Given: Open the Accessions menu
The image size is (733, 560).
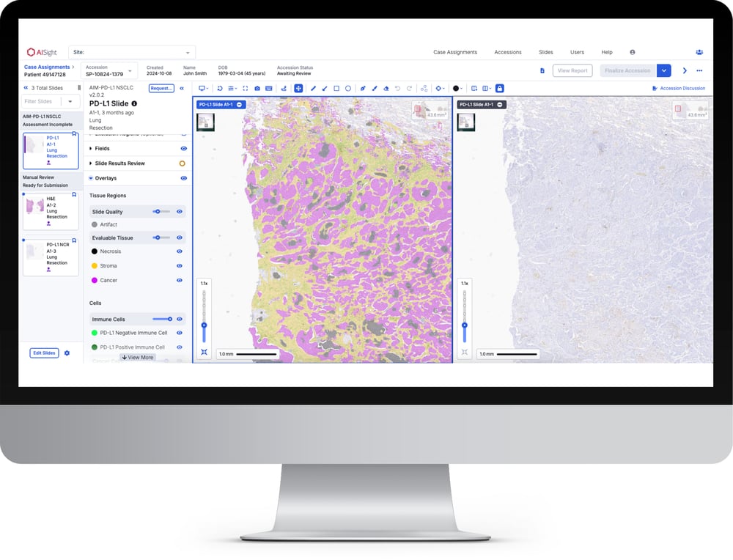Looking at the screenshot, I should (x=507, y=52).
